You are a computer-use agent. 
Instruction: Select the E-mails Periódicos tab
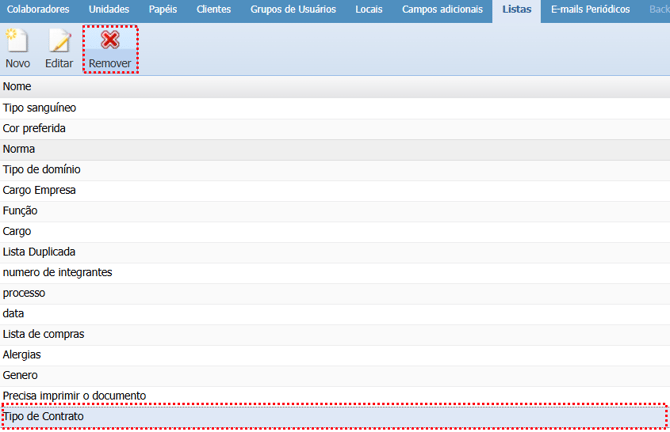pyautogui.click(x=590, y=9)
